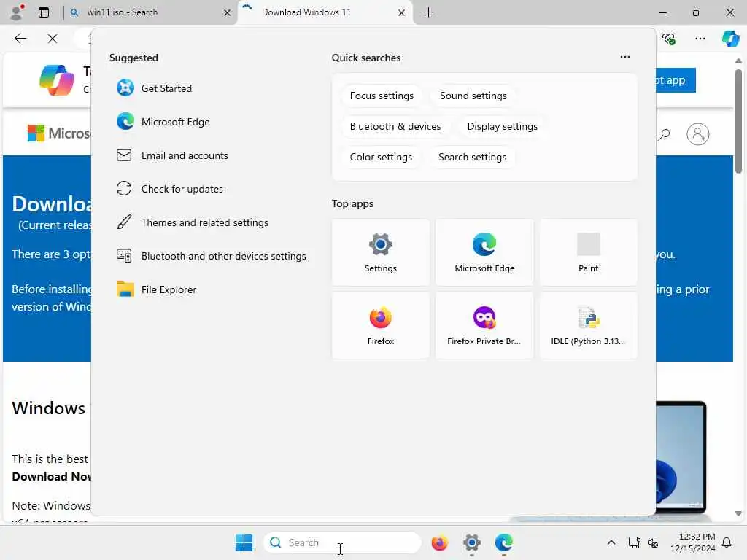
Task: Open the notifications bell
Action: [727, 542]
